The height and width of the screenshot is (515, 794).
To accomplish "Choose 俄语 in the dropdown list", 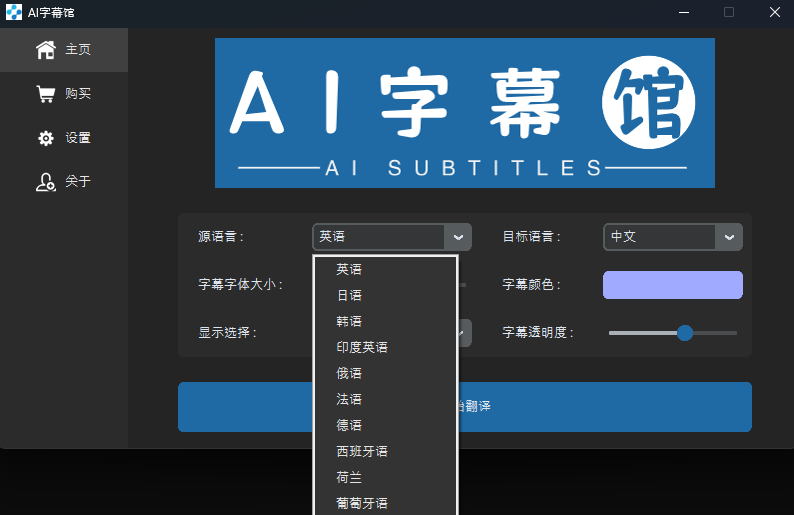I will [349, 373].
